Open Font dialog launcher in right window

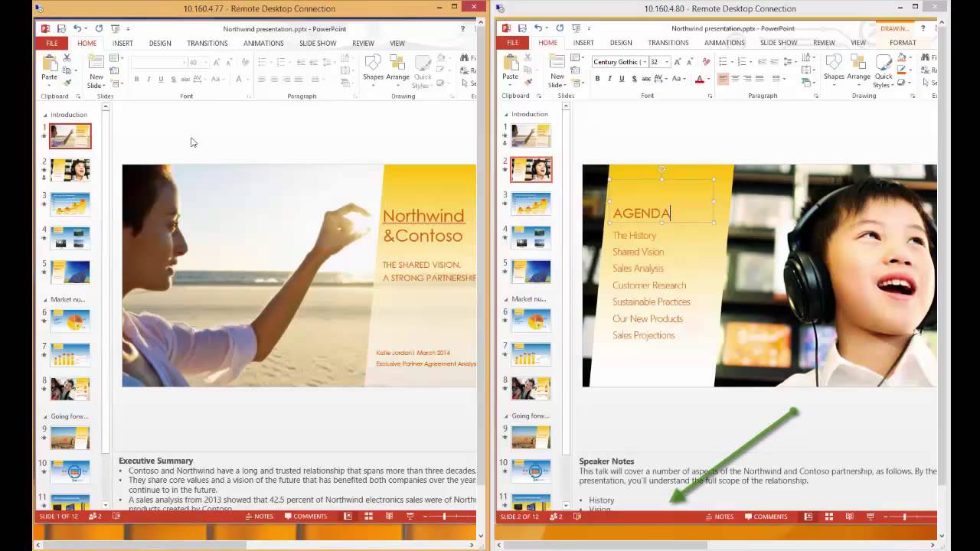710,96
